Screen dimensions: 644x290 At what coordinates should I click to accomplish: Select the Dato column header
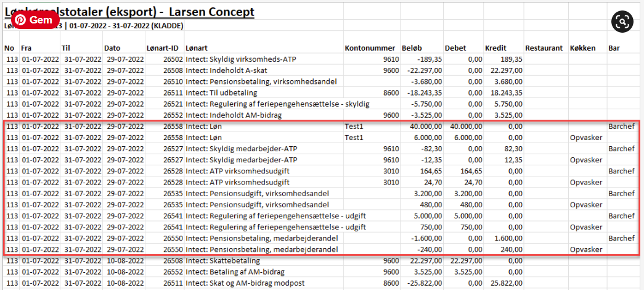[112, 48]
